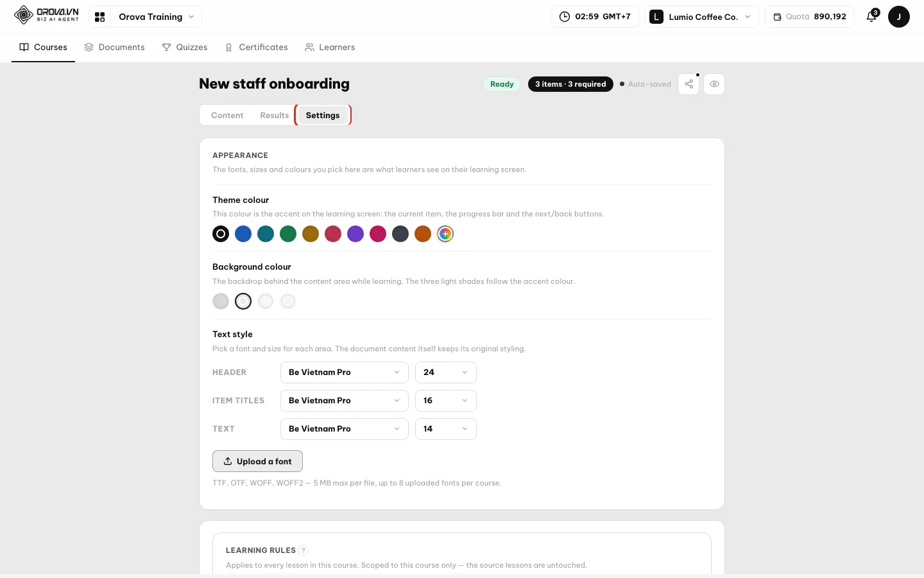The height and width of the screenshot is (578, 924).
Task: Select the teal theme colour
Action: pos(266,234)
